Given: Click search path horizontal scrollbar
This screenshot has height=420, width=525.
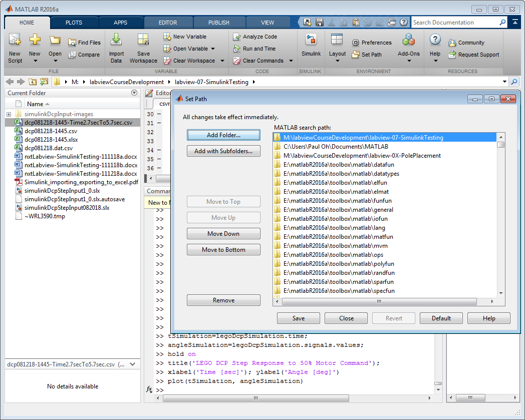Looking at the screenshot, I should click(379, 301).
